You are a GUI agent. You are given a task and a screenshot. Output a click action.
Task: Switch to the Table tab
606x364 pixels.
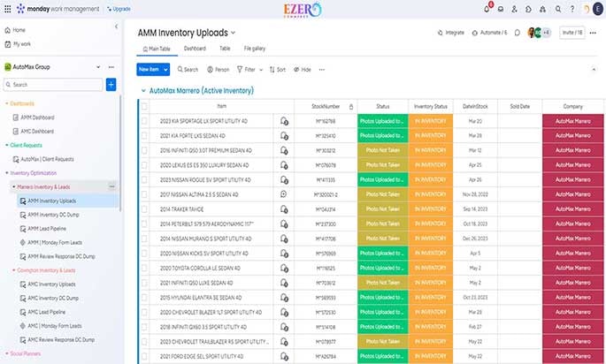click(225, 49)
